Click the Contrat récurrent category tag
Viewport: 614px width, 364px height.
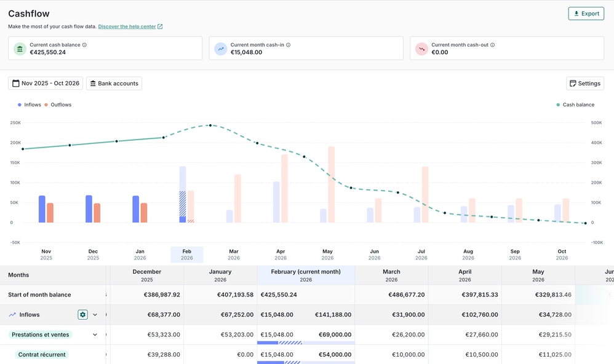click(42, 355)
